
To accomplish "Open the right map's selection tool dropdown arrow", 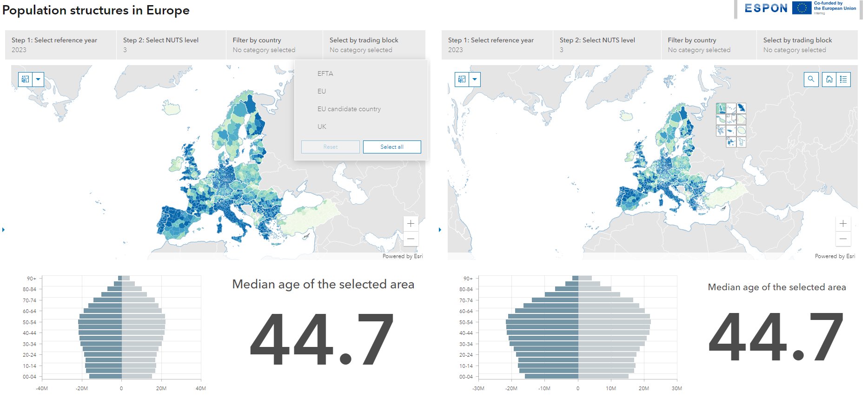I will (x=475, y=80).
